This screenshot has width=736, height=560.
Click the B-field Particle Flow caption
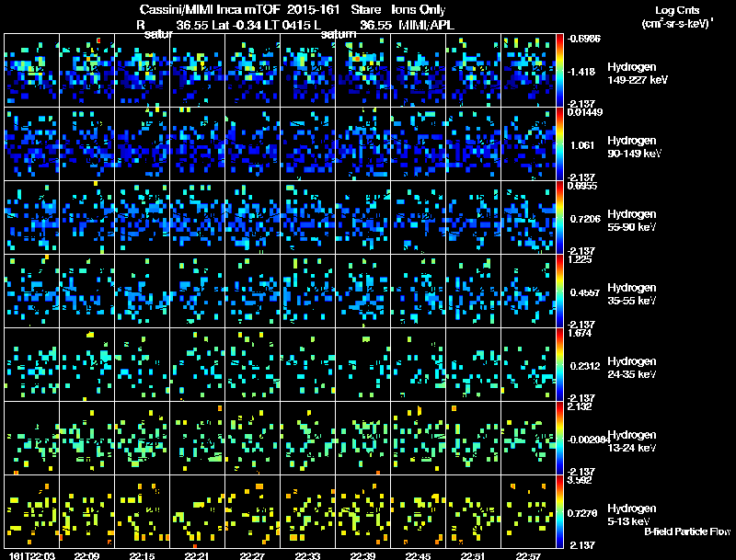pos(687,531)
